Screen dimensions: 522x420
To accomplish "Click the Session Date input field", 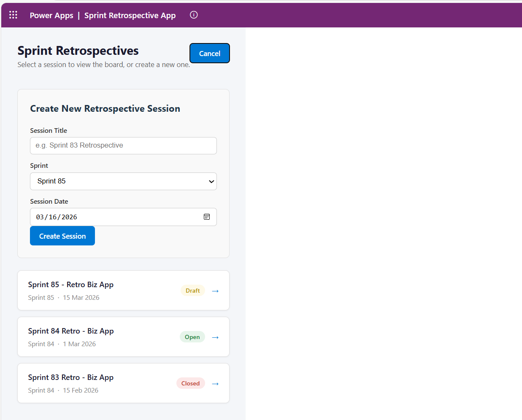I will click(105, 217).
